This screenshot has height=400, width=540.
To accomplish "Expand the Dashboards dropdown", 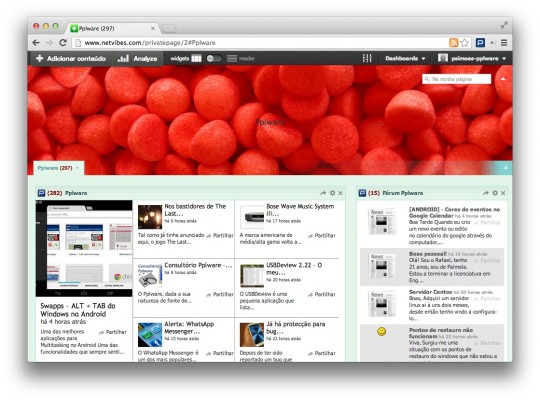I will pyautogui.click(x=405, y=59).
